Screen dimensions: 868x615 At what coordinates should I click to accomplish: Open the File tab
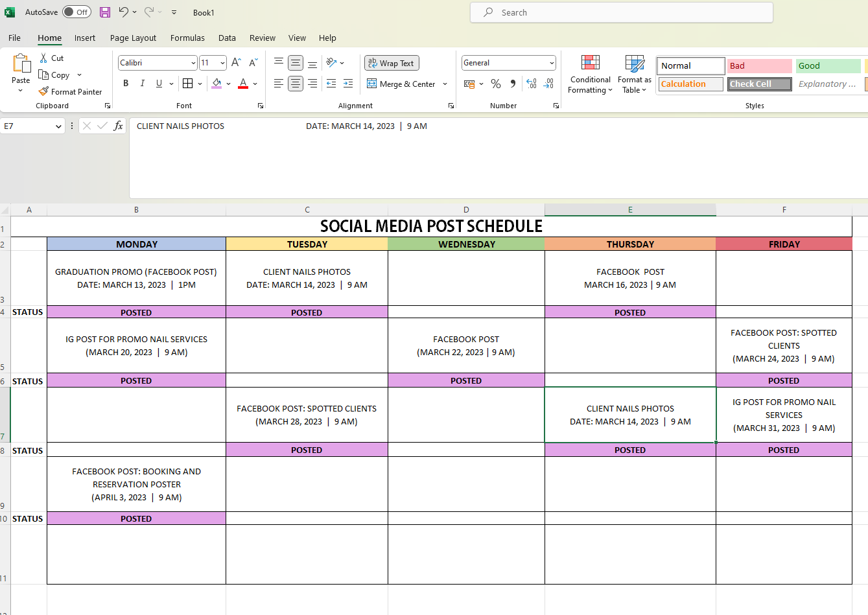(14, 38)
